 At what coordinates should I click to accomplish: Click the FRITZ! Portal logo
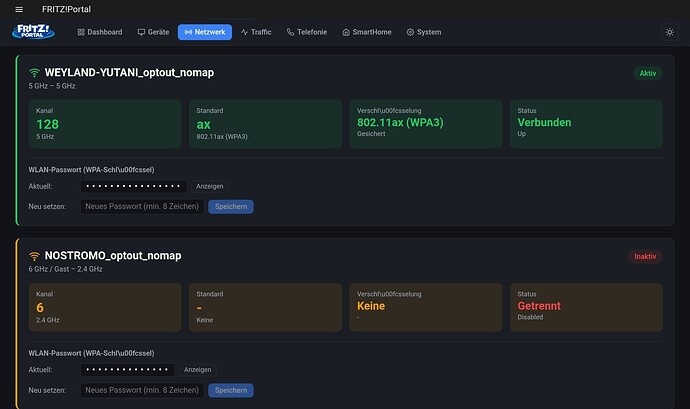point(33,32)
